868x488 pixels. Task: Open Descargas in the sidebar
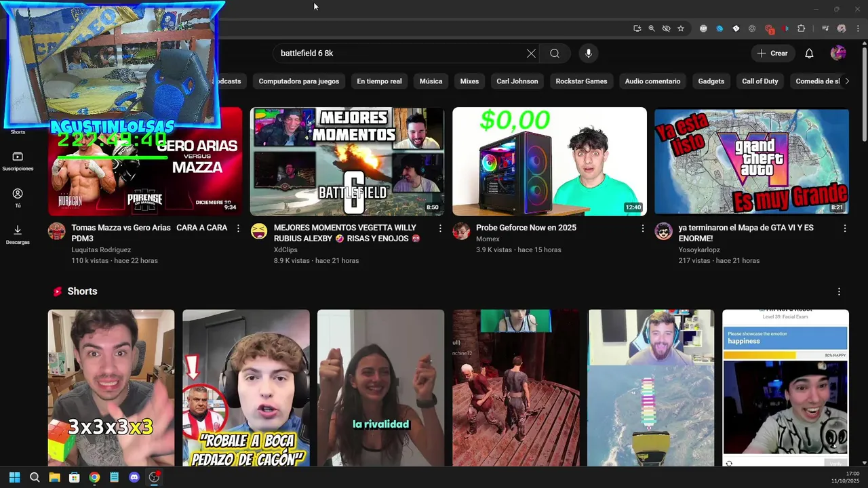[x=18, y=235]
